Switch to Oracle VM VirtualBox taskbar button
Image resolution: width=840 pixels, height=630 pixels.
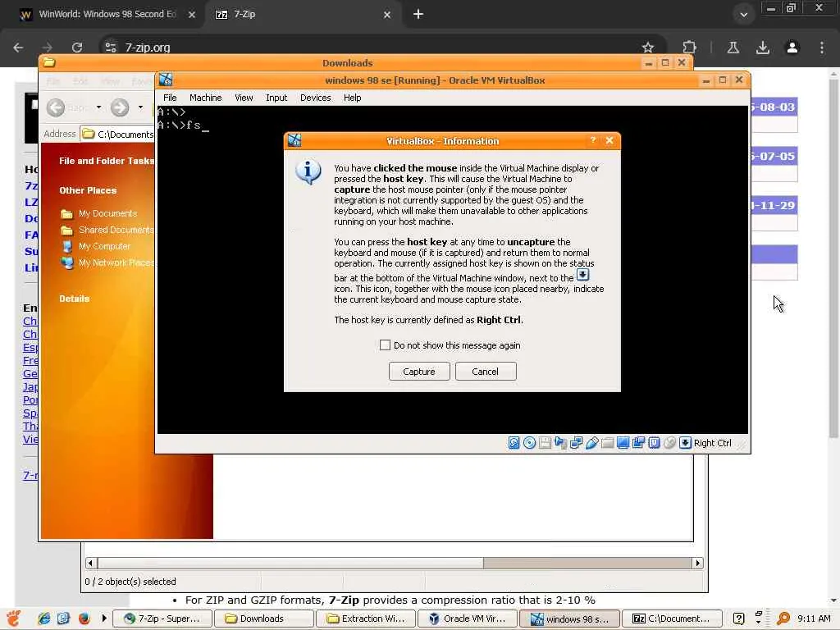467,619
